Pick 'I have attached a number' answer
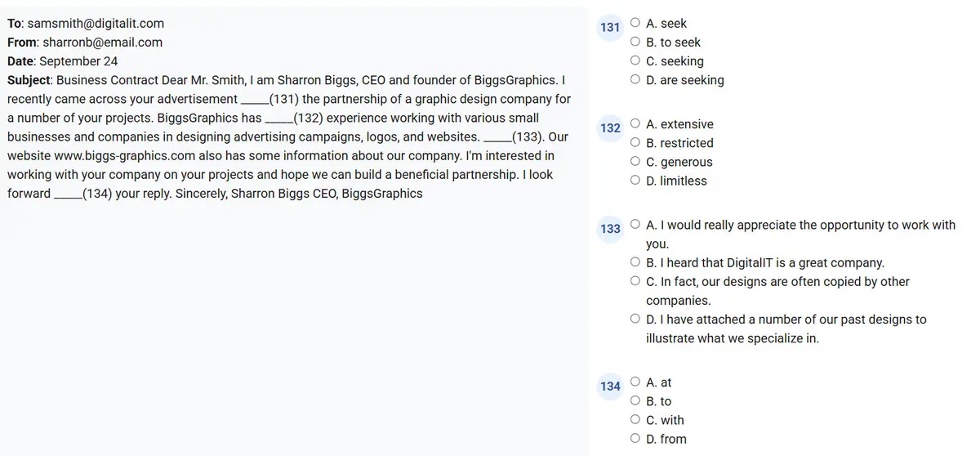 (x=635, y=320)
